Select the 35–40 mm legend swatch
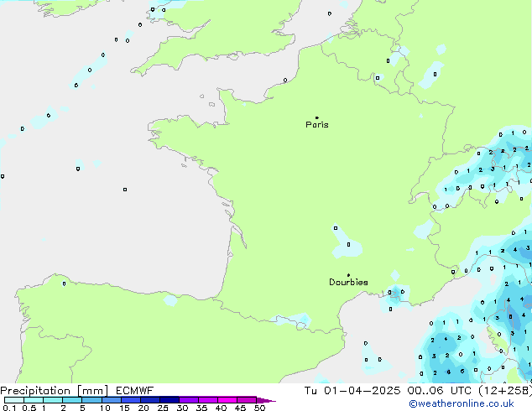This screenshot has width=532, height=411. coord(208,400)
